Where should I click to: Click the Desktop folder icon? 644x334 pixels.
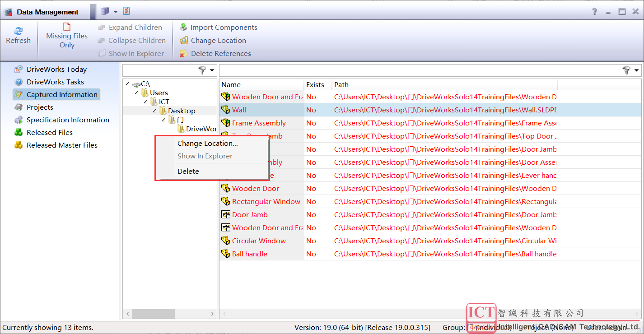click(163, 111)
